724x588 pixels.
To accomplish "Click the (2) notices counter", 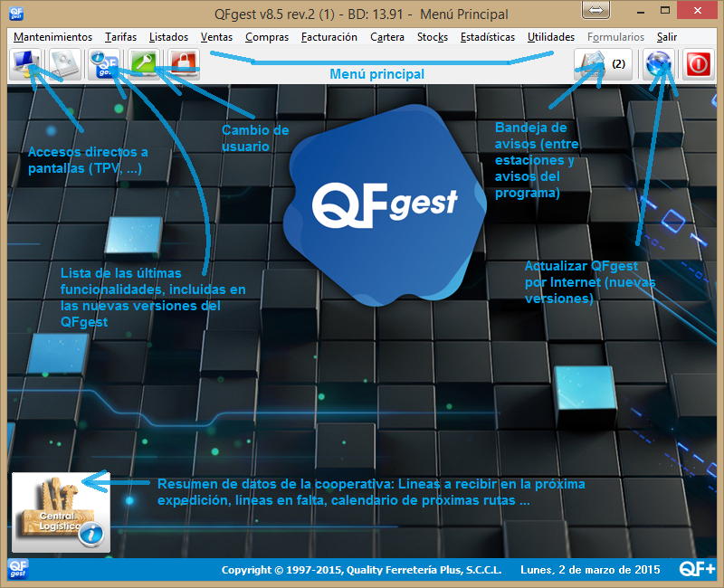I will click(619, 63).
